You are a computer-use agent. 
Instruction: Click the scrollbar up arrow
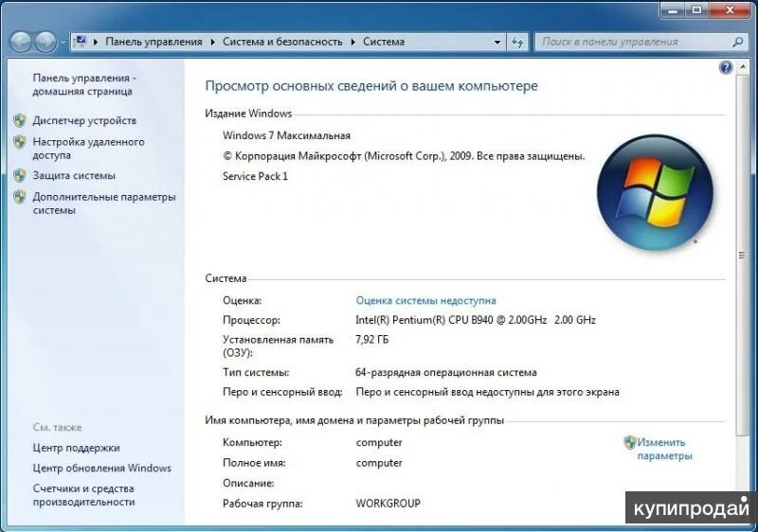click(x=743, y=67)
